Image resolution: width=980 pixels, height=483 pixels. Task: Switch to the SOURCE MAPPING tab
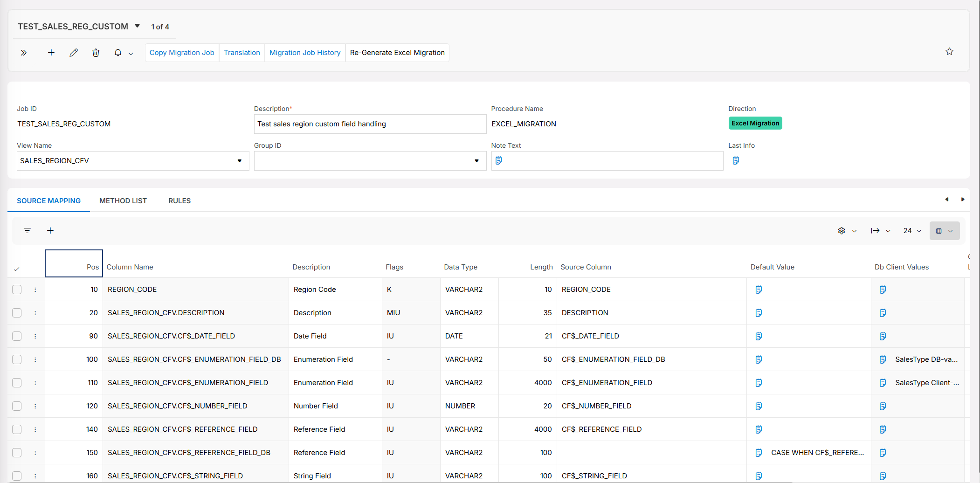(48, 201)
